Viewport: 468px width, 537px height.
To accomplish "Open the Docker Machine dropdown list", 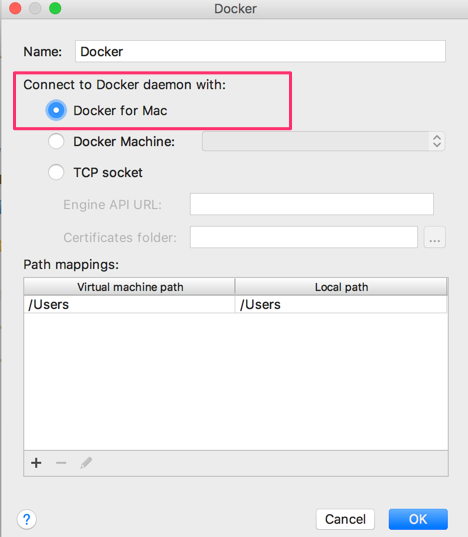I will pos(323,141).
